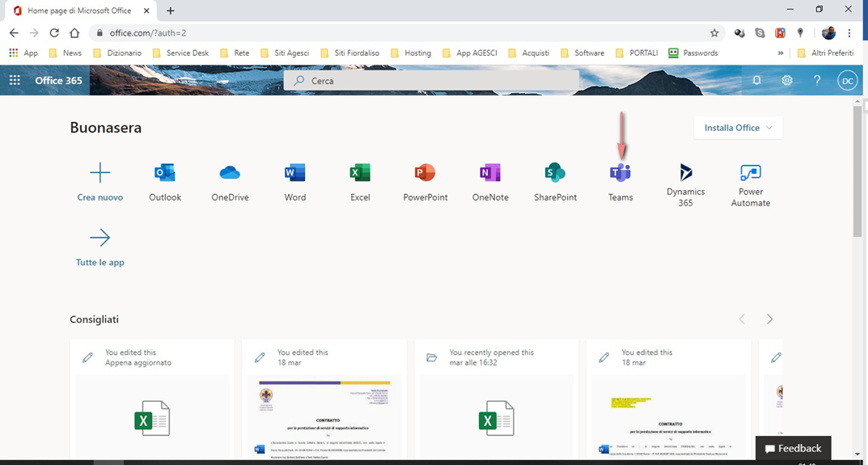Open the recently opened Excel file card
The width and height of the screenshot is (868, 465).
pos(497,399)
